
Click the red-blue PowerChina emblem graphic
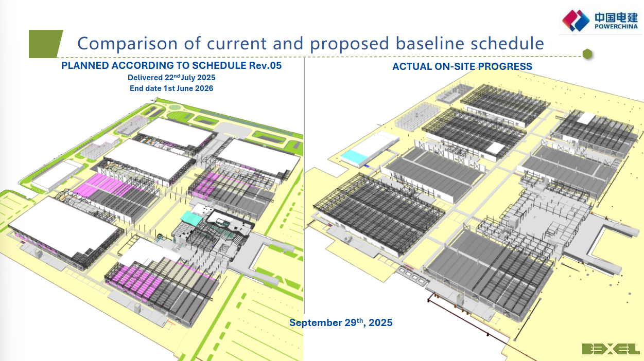pos(576,21)
